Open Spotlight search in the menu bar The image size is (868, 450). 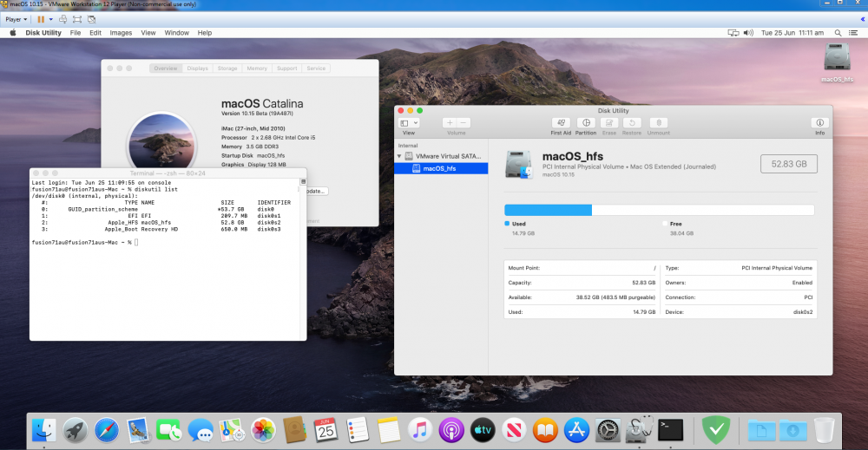(838, 33)
